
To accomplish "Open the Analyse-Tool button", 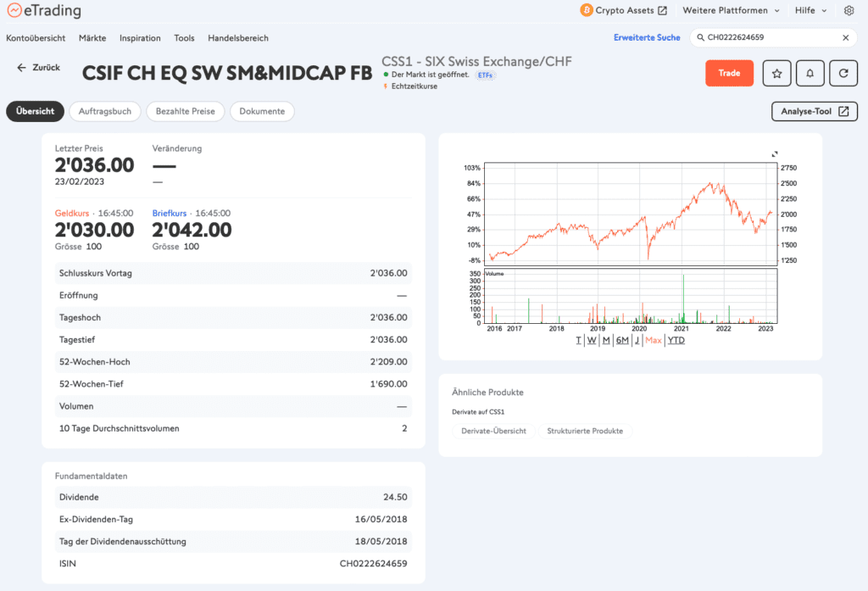I will click(x=815, y=111).
